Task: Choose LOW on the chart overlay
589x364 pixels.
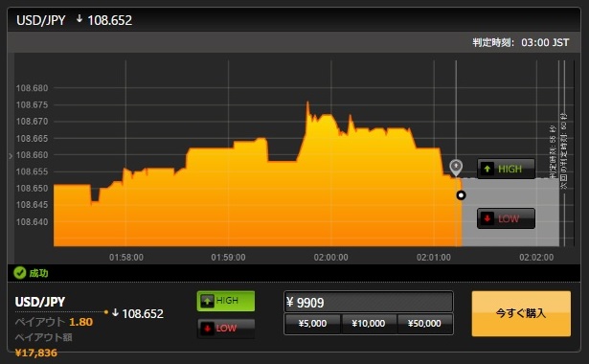Action: click(x=506, y=218)
